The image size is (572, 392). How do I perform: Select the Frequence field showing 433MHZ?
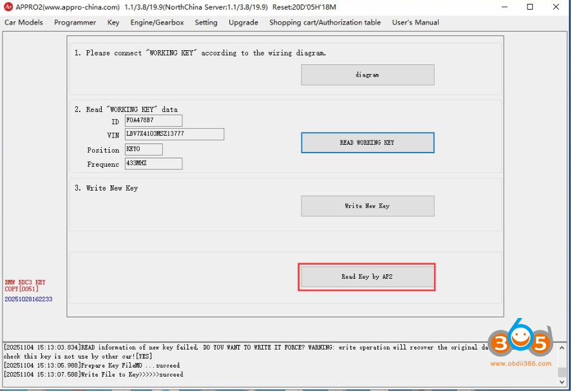pos(153,164)
